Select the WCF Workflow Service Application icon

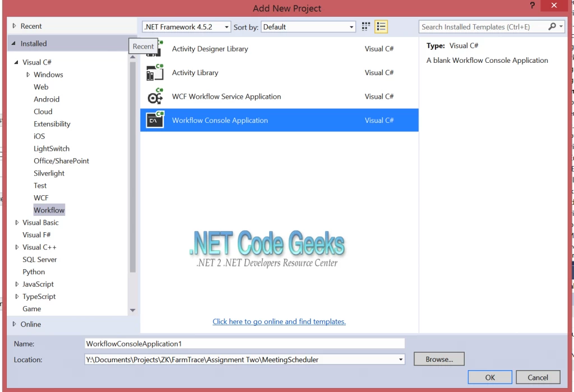click(x=155, y=96)
